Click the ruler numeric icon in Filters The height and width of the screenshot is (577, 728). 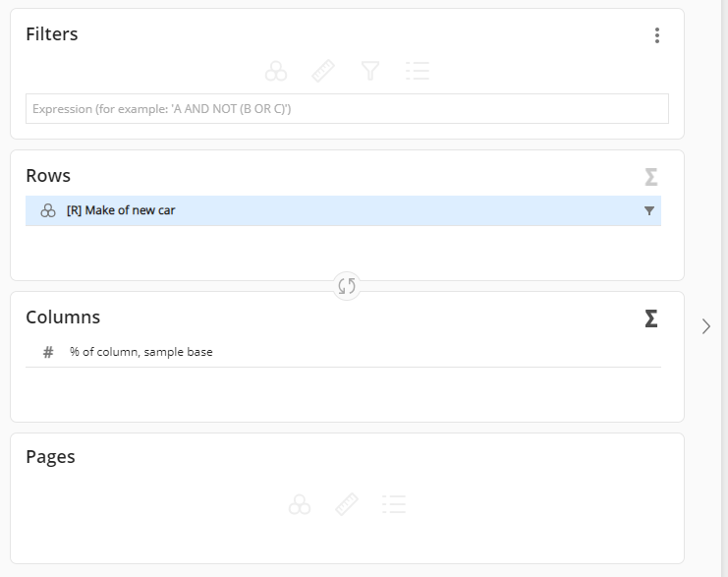click(323, 71)
